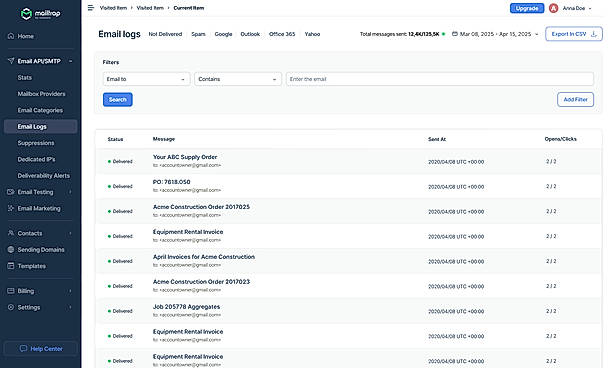
Task: Expand the Billing section
Action: click(x=71, y=291)
